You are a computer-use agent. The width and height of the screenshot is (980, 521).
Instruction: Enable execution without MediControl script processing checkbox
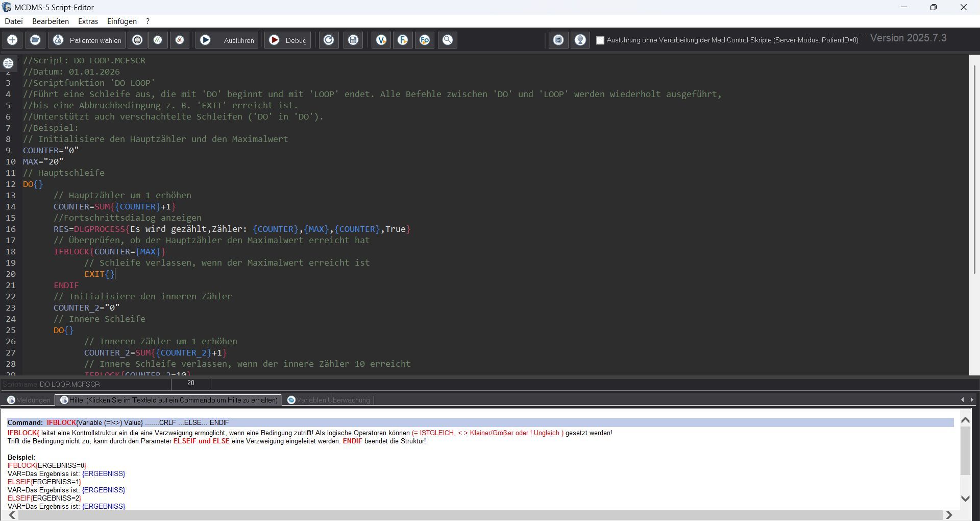(600, 40)
